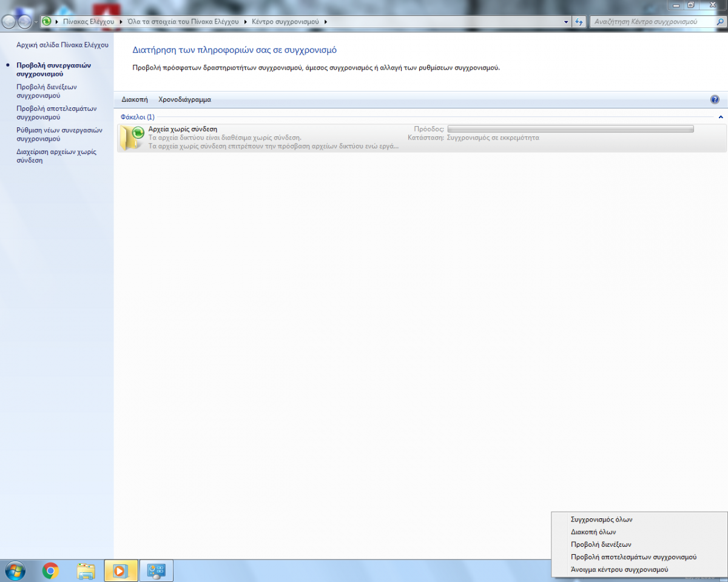Click the magnifier search icon
Image resolution: width=728 pixels, height=582 pixels.
719,21
